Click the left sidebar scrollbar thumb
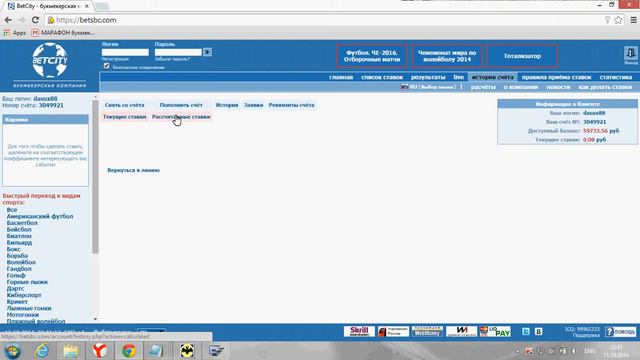The image size is (640, 360). coord(96,176)
